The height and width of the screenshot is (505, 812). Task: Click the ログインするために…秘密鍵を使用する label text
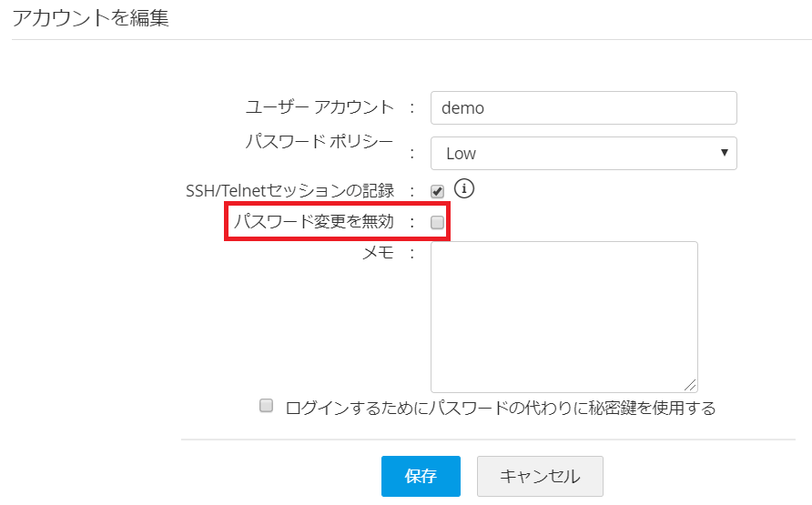(500, 408)
